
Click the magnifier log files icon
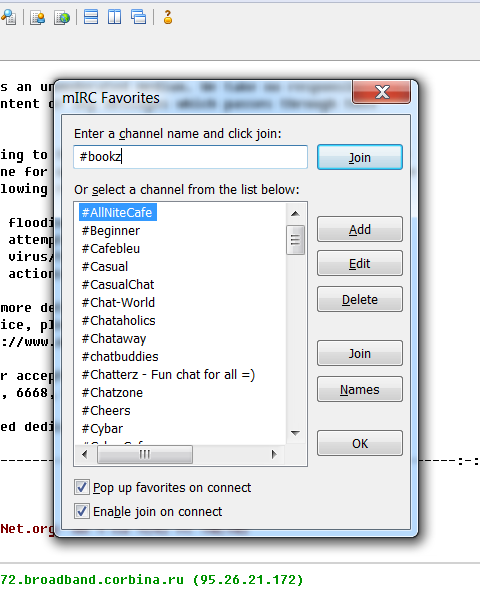[9, 17]
